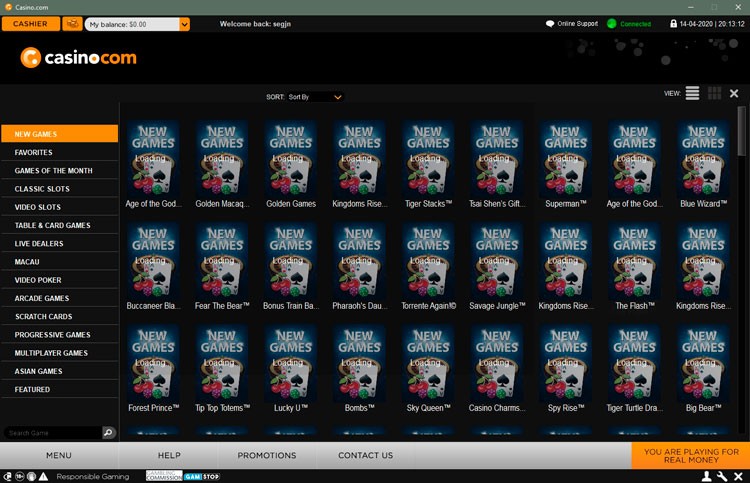Click the padlock security icon
Screen dimensions: 750x483
pos(673,23)
